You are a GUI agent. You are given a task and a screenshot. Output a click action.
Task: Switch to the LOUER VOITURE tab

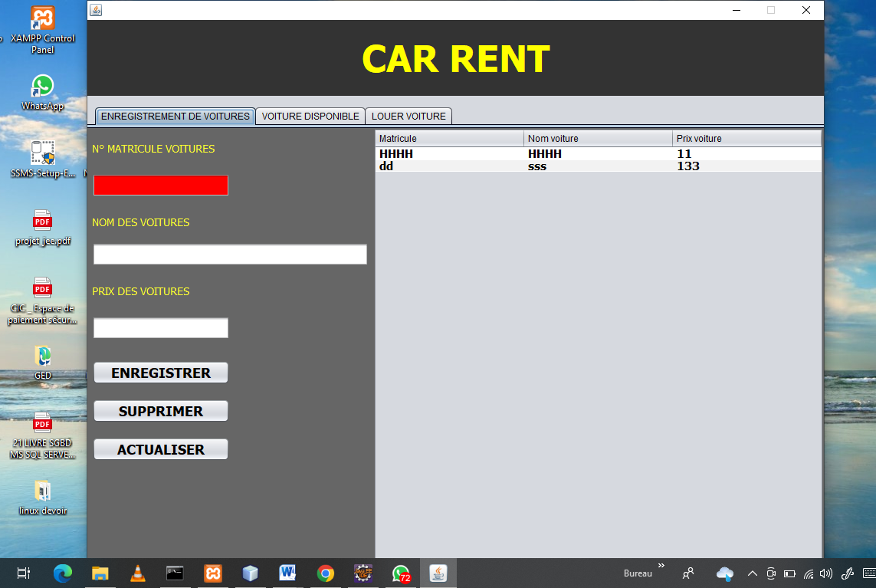point(408,117)
